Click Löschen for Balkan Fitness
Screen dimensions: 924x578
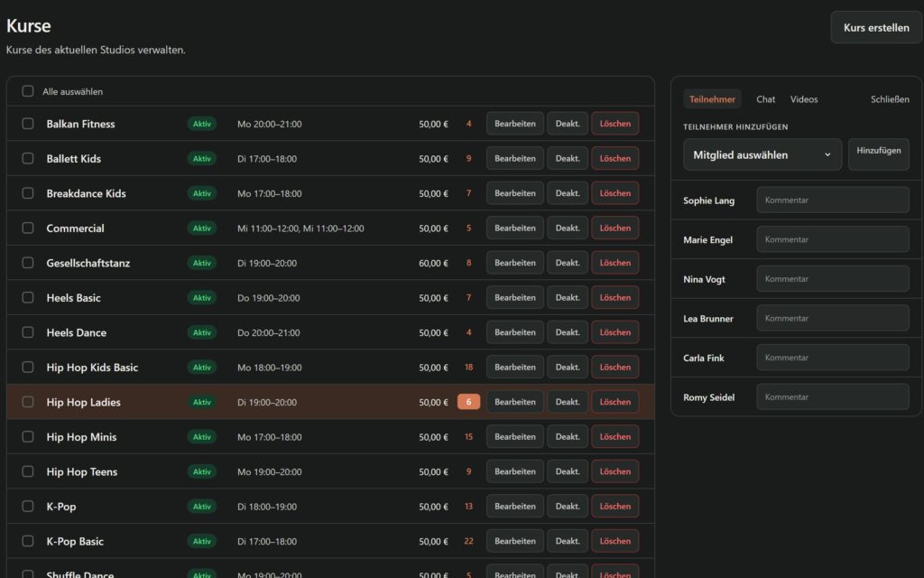(615, 123)
